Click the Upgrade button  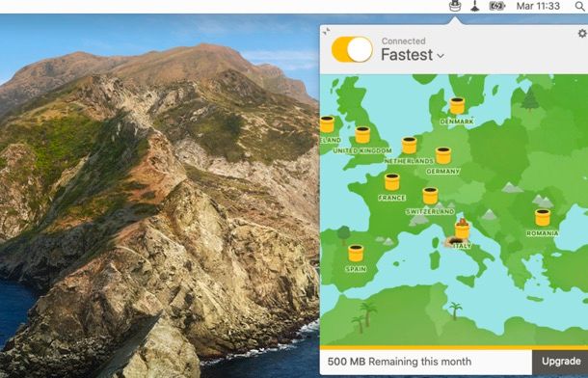561,362
